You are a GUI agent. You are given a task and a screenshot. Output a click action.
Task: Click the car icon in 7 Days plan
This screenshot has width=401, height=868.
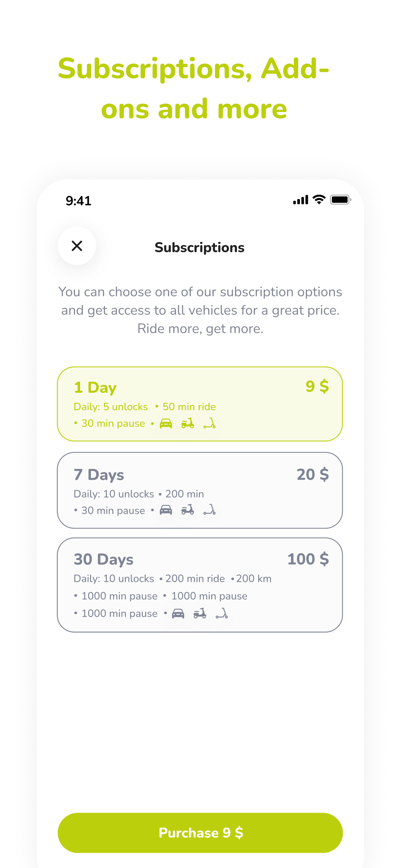pyautogui.click(x=166, y=510)
